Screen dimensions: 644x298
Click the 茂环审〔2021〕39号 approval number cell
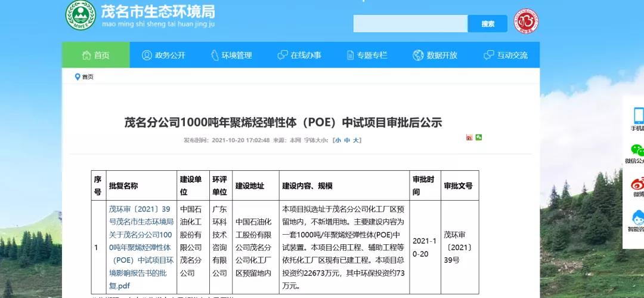tap(460, 247)
